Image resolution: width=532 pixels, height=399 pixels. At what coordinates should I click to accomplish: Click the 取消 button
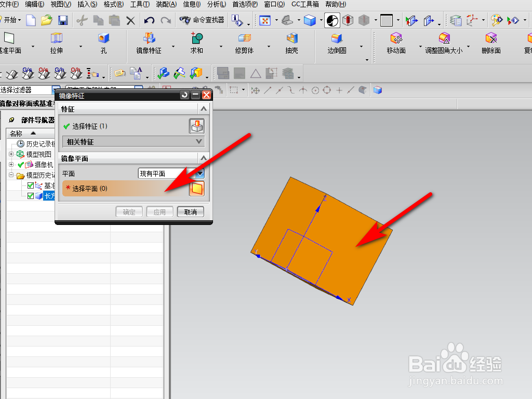tap(190, 211)
